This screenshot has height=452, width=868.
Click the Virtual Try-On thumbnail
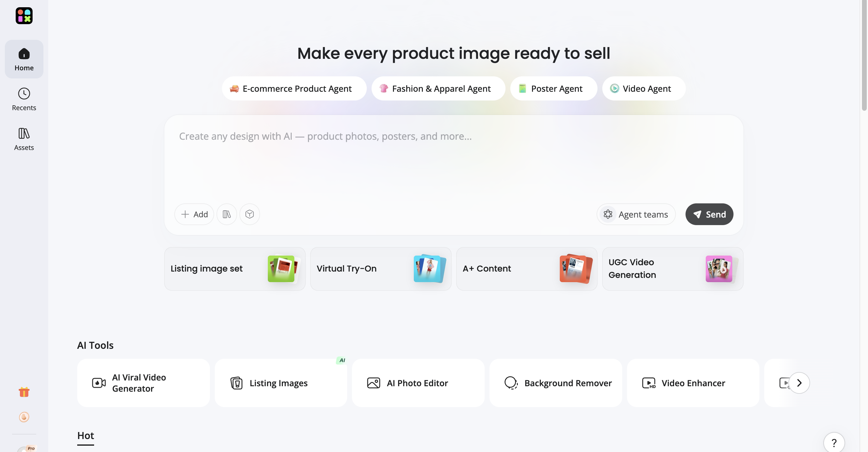[x=429, y=269]
